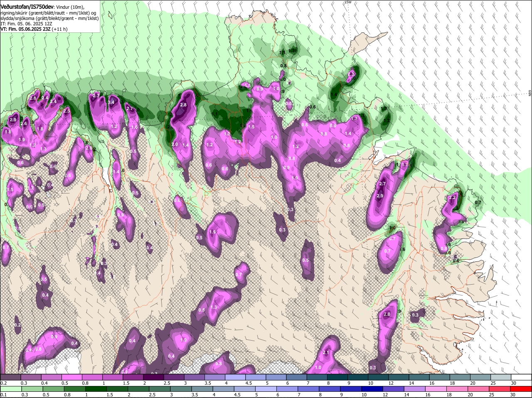Click the '4.5' tick label on the upper scale
532x398 pixels.
(248, 383)
